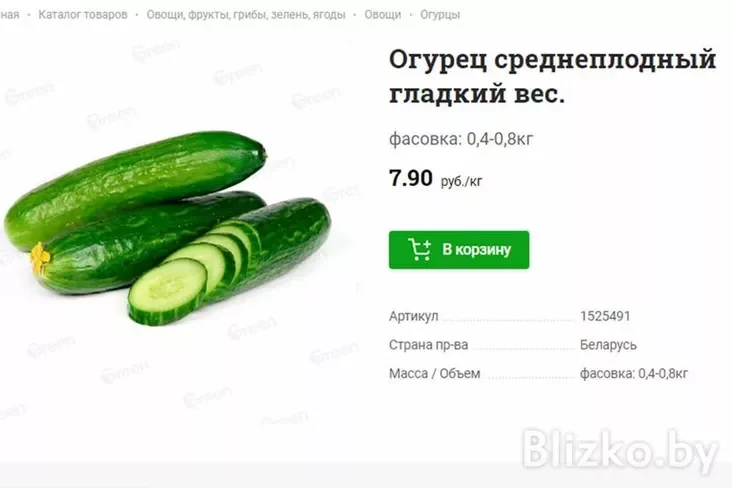Open the 'Овощи' breadcrumb category

coord(382,14)
